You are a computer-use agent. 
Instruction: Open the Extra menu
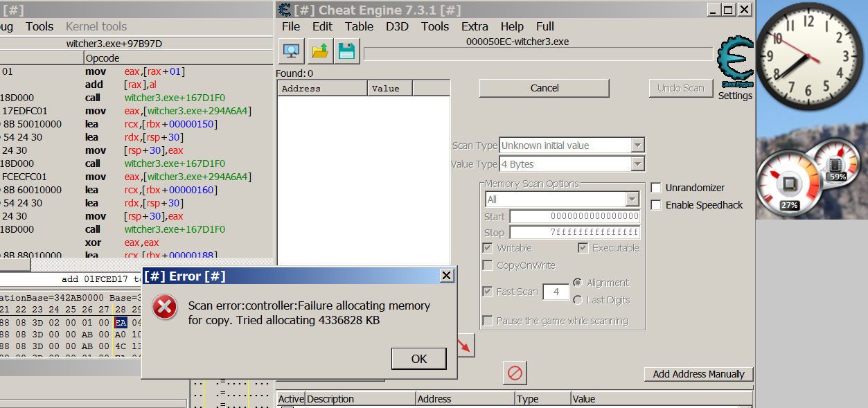pos(475,26)
